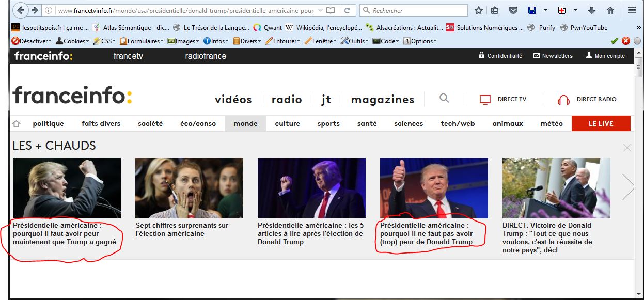Go to the browser home page icon
Screen dimensions: 644x300
(610, 10)
